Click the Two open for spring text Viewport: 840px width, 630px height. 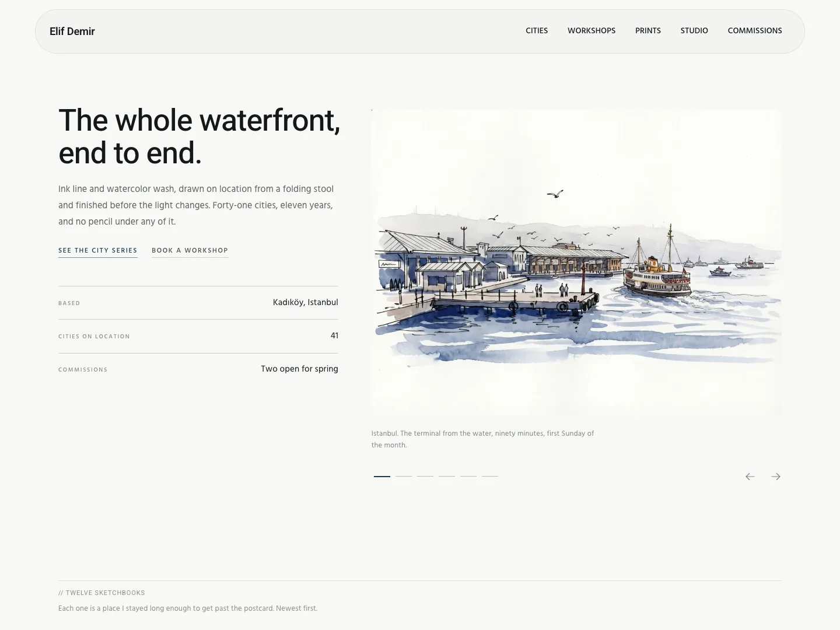pos(300,369)
